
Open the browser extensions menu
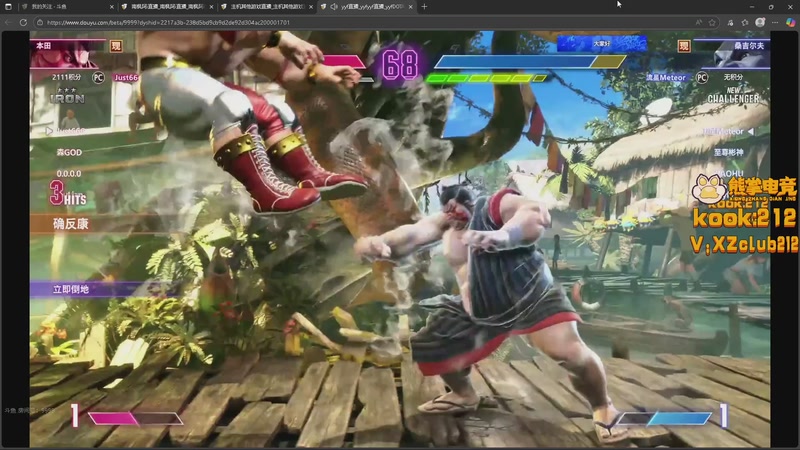click(731, 22)
